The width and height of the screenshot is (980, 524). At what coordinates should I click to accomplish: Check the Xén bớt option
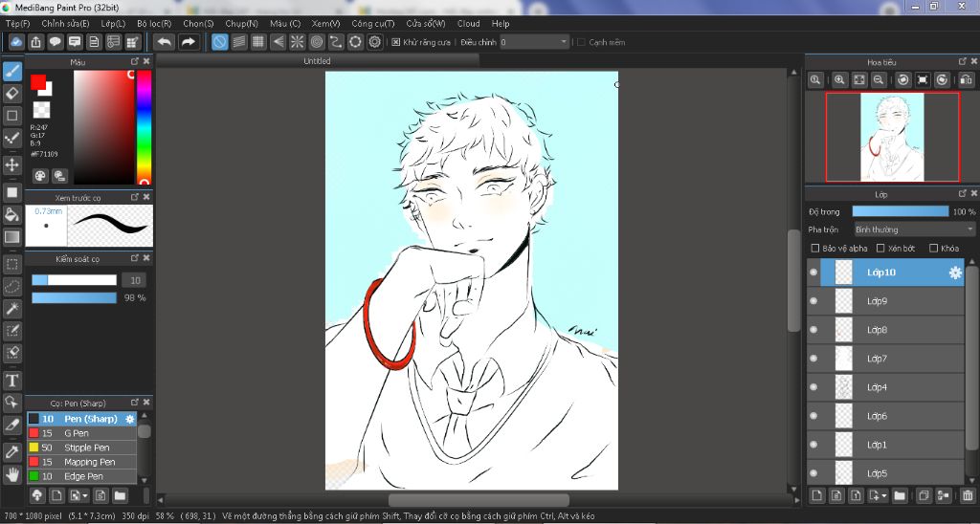pyautogui.click(x=880, y=248)
